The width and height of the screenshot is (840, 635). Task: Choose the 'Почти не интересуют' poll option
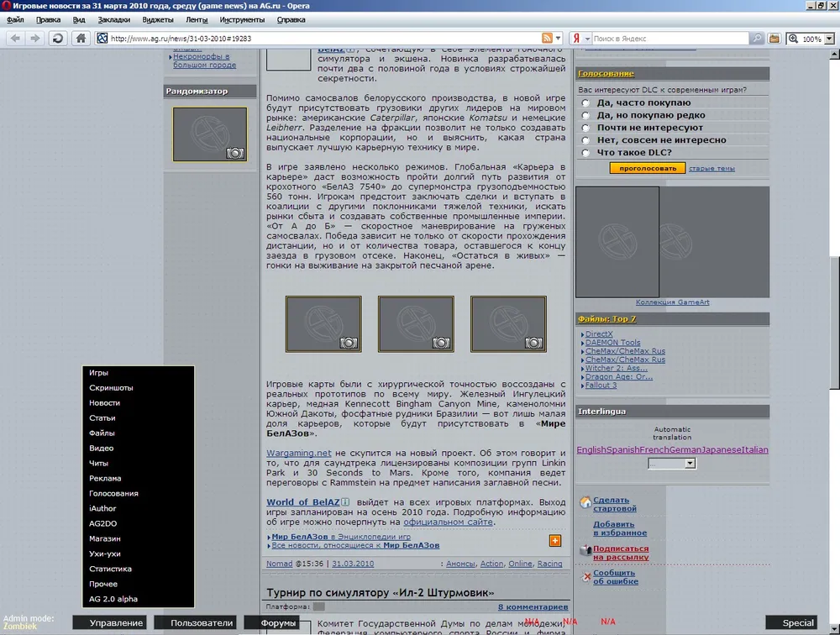click(585, 128)
